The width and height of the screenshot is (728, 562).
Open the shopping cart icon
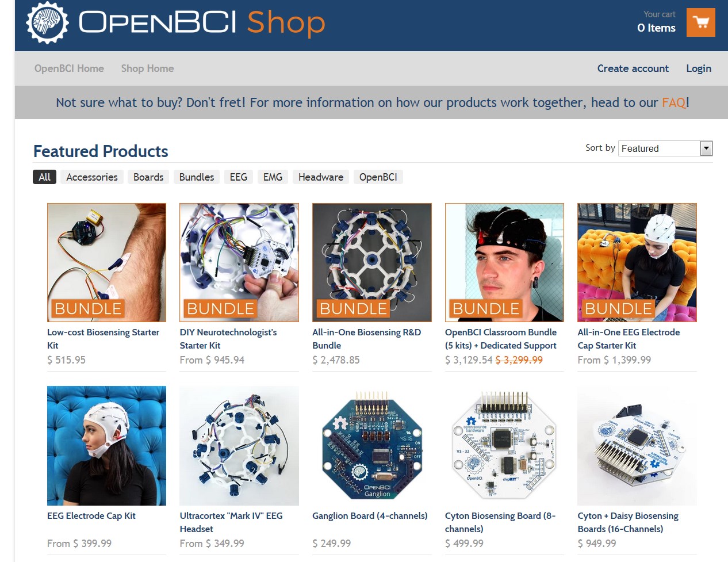(x=700, y=22)
